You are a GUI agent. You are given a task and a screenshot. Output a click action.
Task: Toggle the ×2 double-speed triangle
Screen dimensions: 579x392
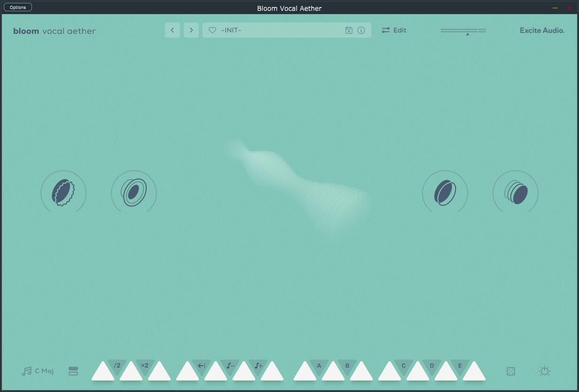pyautogui.click(x=146, y=364)
